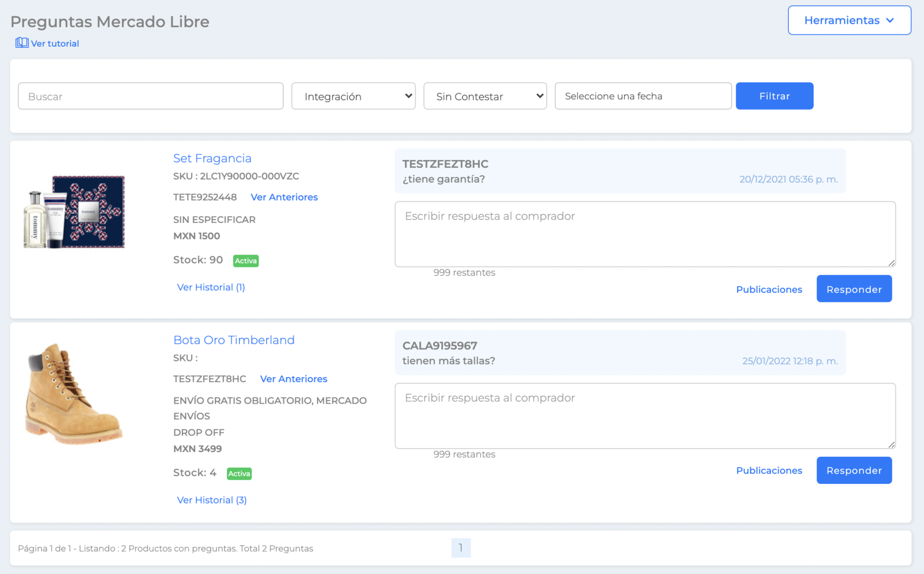Viewport: 924px width, 574px height.
Task: Click the MXN 1500 price text
Action: click(x=197, y=236)
